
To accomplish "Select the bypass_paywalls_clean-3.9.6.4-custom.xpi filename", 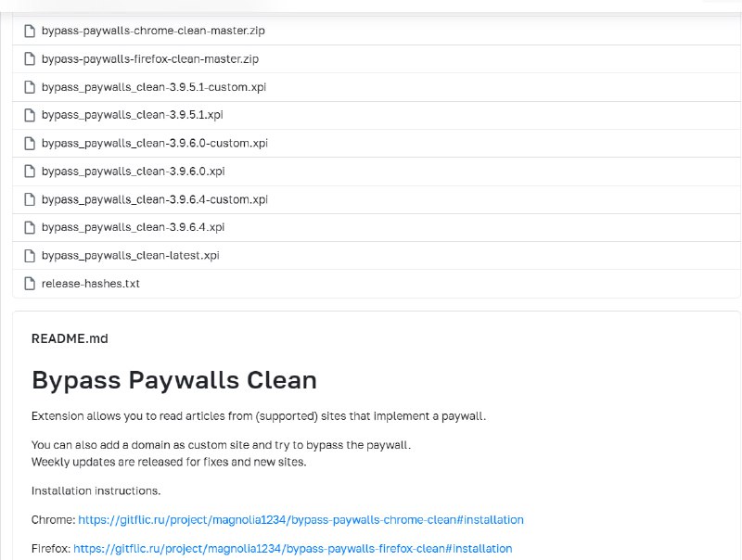I will click(154, 199).
